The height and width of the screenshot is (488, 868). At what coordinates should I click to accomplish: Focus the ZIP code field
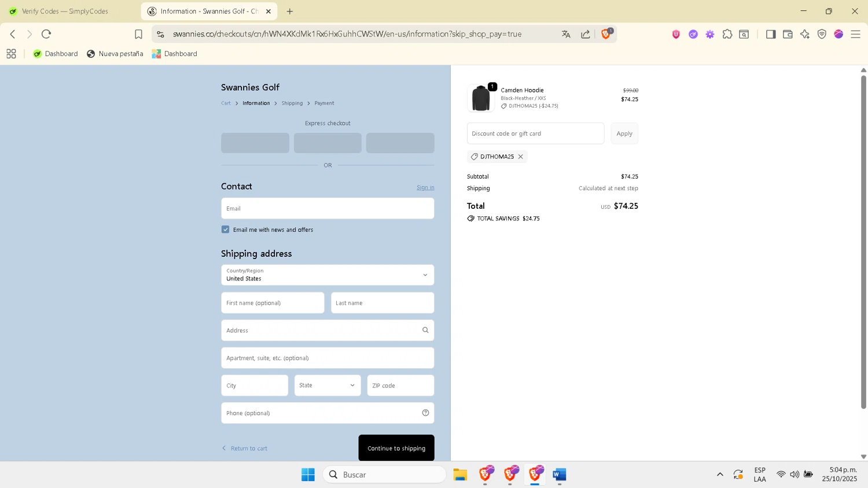(x=400, y=385)
